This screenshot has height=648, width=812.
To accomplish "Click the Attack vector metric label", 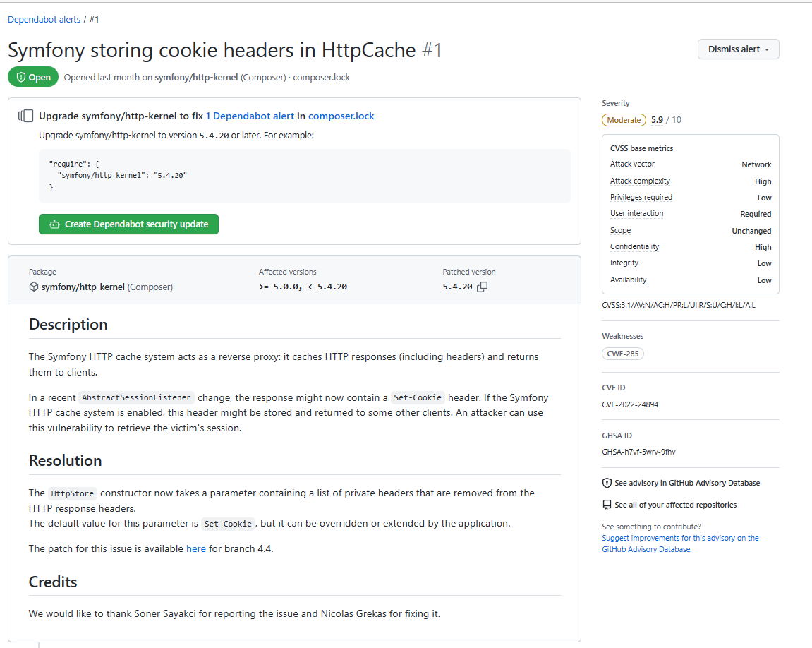I will [632, 164].
